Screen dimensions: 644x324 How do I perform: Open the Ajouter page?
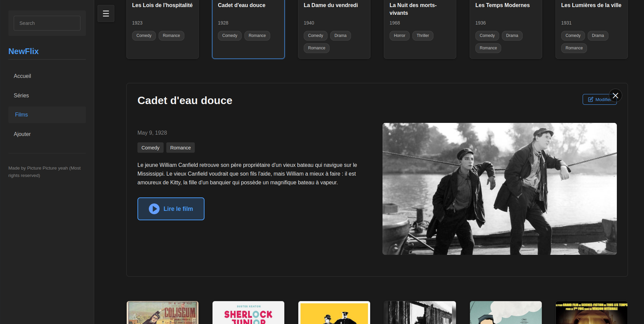click(x=22, y=134)
